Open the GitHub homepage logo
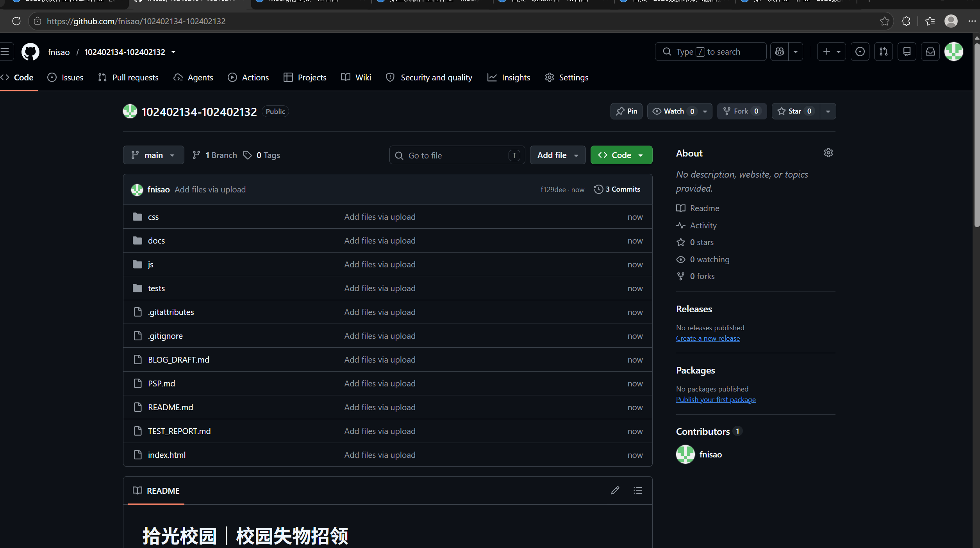Image resolution: width=980 pixels, height=548 pixels. (30, 52)
